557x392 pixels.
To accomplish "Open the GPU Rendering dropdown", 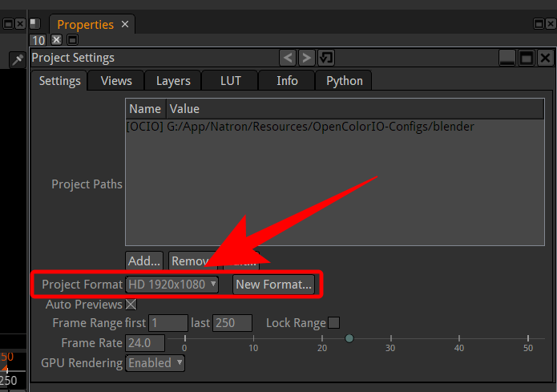I will [x=155, y=363].
